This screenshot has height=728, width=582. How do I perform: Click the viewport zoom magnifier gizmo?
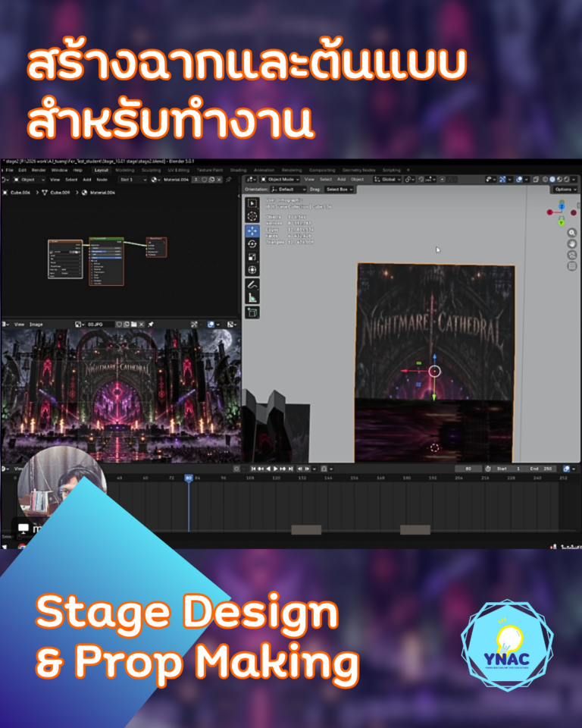click(x=572, y=233)
